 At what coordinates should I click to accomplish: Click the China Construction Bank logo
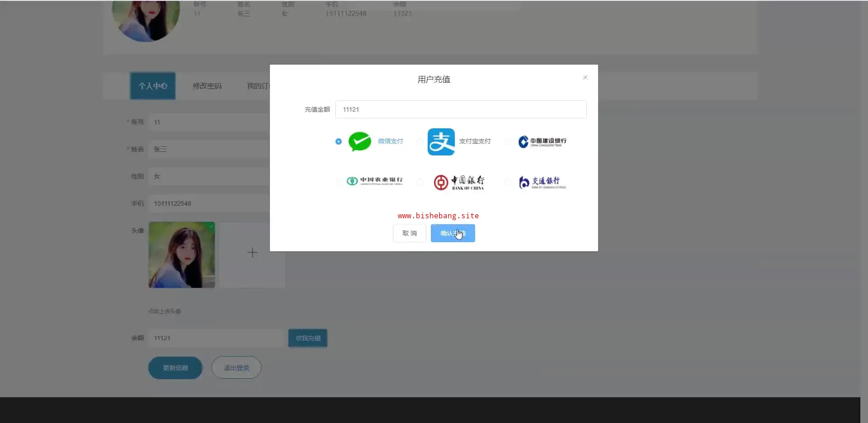(x=542, y=141)
